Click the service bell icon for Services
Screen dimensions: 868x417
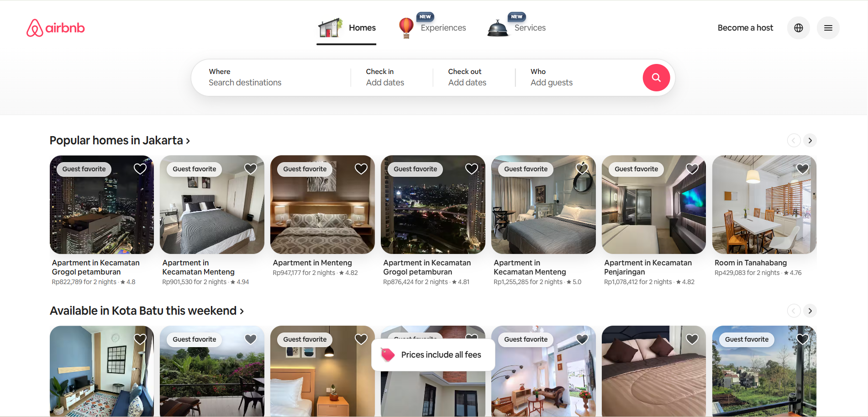click(498, 27)
